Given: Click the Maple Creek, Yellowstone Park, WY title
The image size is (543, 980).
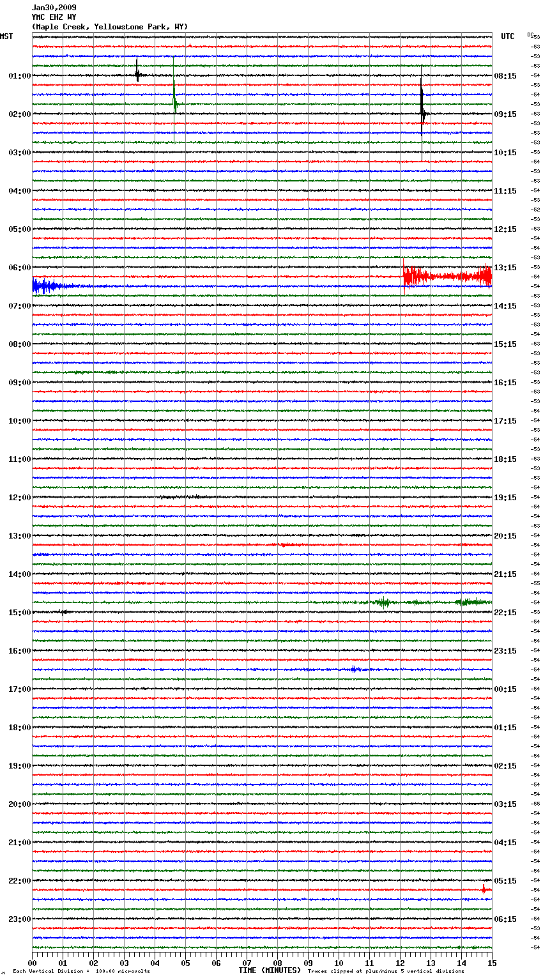Looking at the screenshot, I should 110,27.
